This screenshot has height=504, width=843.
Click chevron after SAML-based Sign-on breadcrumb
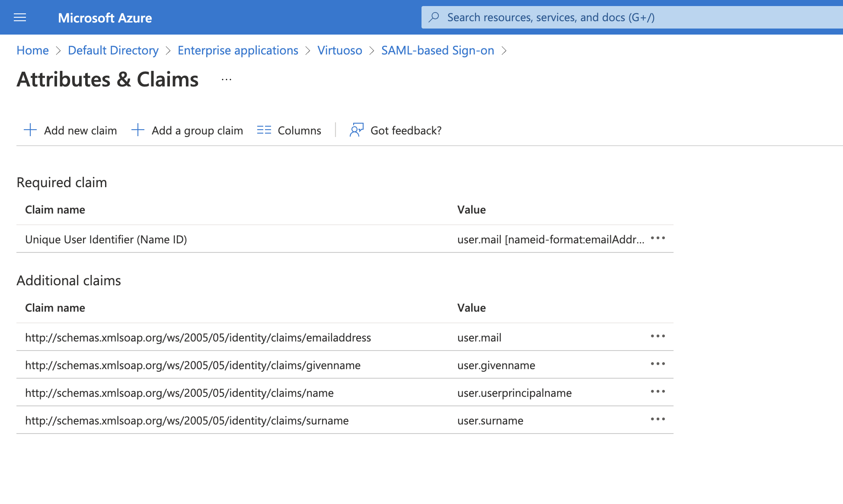[x=504, y=51]
